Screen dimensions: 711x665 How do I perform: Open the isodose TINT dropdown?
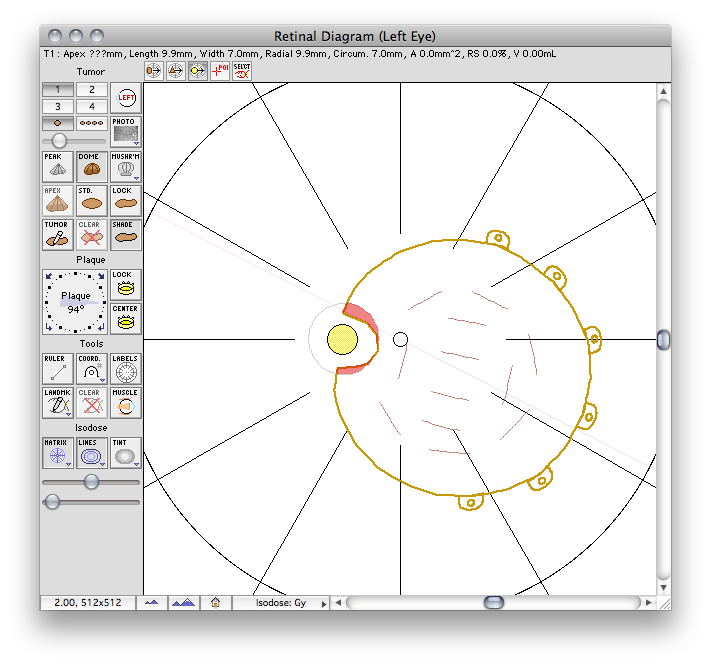(136, 464)
